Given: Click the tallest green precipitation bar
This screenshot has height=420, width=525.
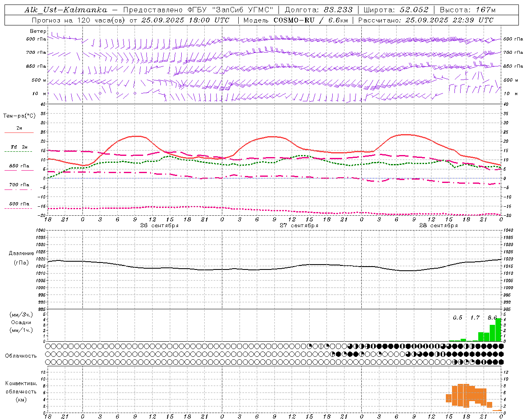Looking at the screenshot, I should coord(498,330).
